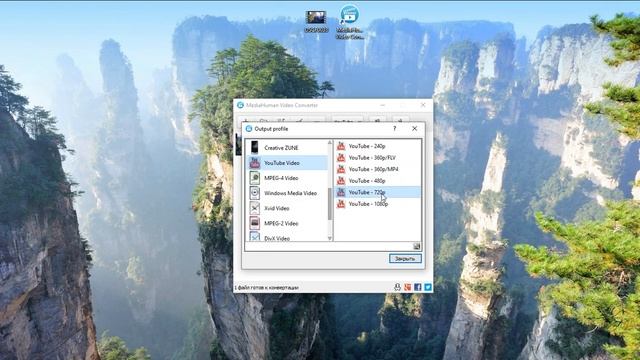Click the YouTube - 360p/FLV preset icon

[341, 157]
